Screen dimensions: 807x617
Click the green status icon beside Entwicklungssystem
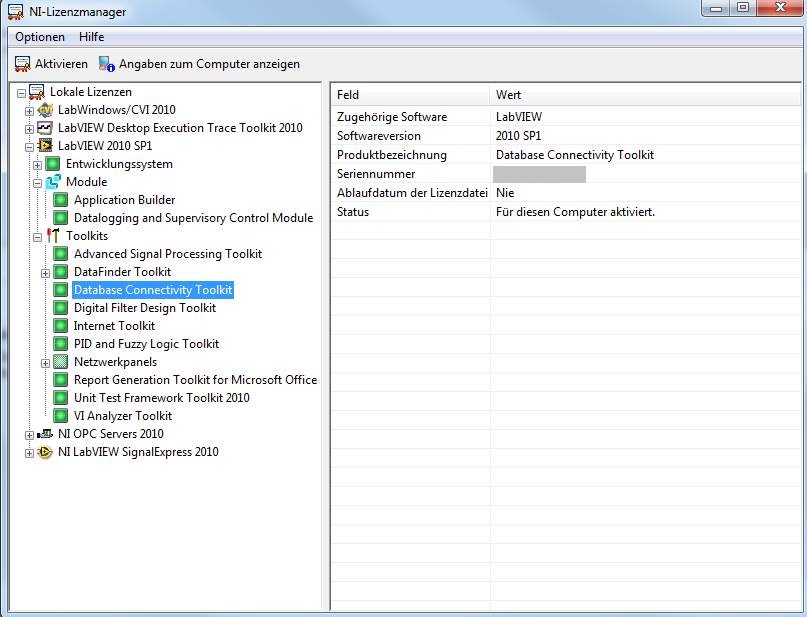pos(52,164)
